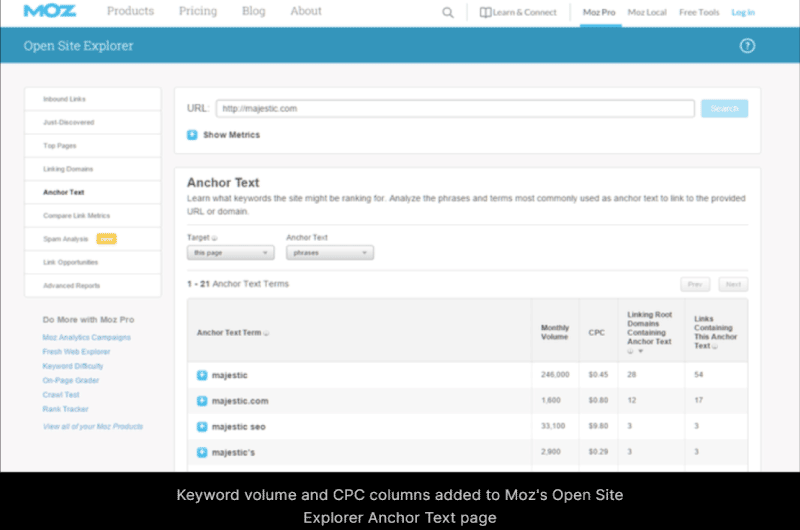Screen dimensions: 800x530
Task: Click the Log in link
Action: 743,12
